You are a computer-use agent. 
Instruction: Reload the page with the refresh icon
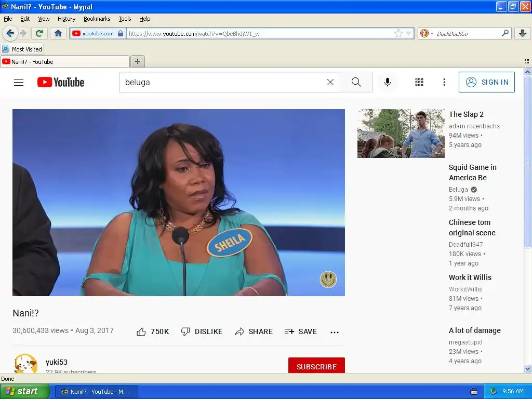click(39, 33)
